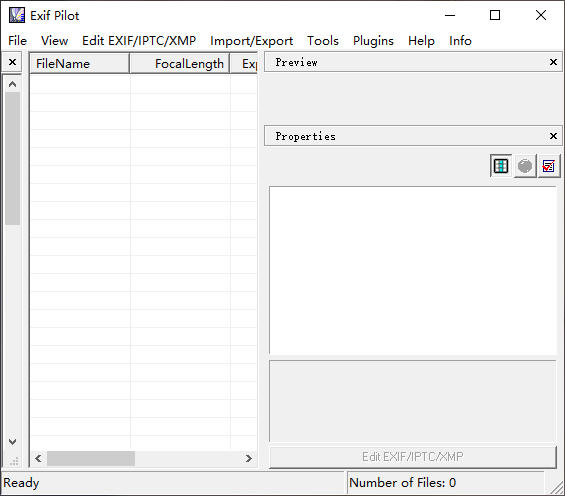The height and width of the screenshot is (496, 565).
Task: Click the vertical scrollbar thumb in left pane
Action: 12,158
